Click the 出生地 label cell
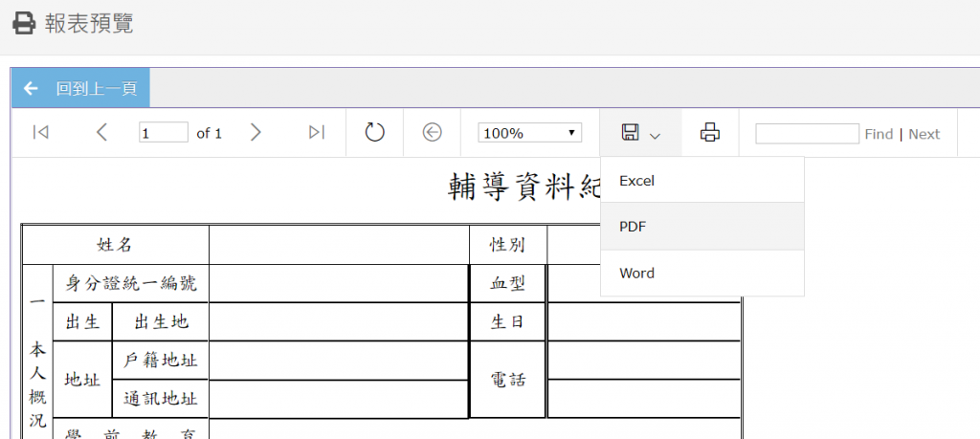Screen dimensions: 980x439 click(x=161, y=321)
